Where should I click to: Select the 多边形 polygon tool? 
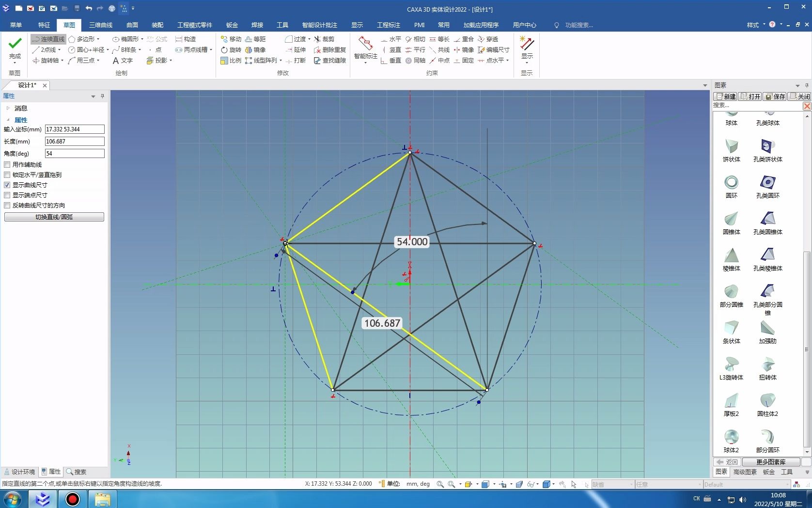(x=83, y=39)
